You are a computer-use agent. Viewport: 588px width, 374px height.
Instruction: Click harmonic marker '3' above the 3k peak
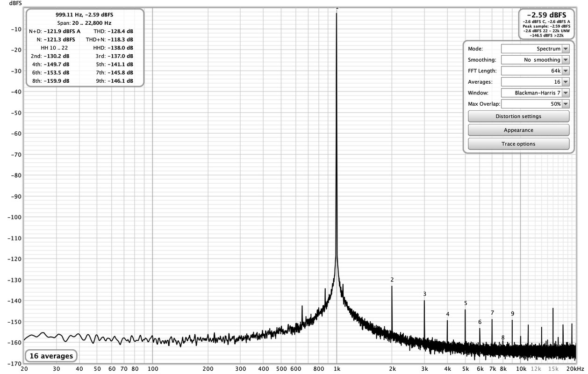(424, 294)
